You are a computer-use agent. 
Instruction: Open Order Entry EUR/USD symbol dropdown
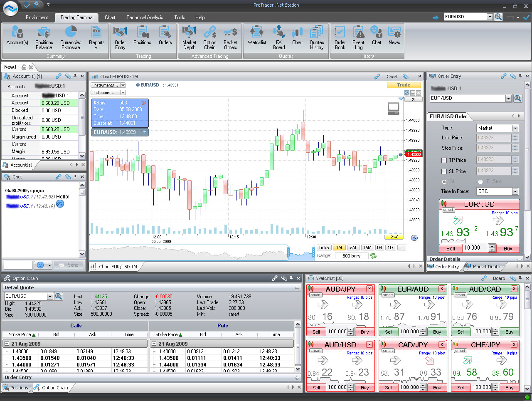tap(508, 98)
